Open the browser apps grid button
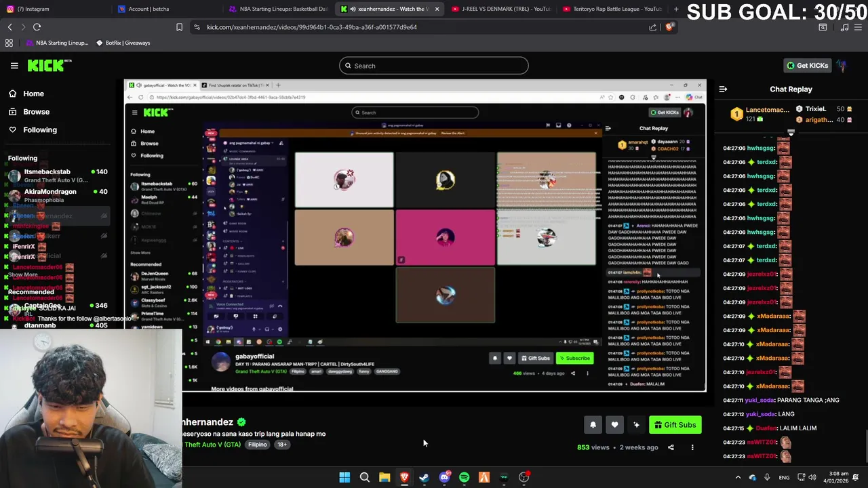Screen dimensions: 868x488 9,43
